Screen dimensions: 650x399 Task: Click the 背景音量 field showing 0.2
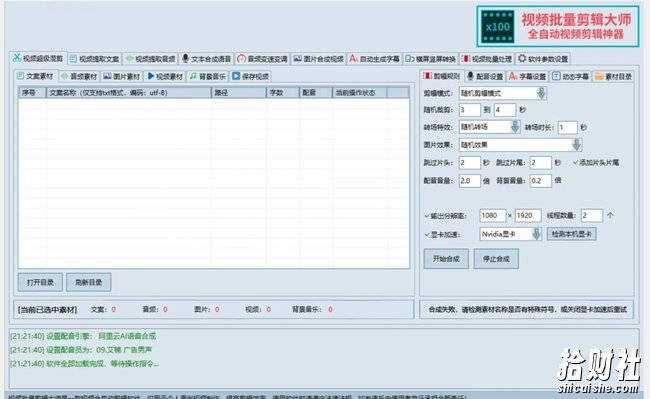pos(541,181)
